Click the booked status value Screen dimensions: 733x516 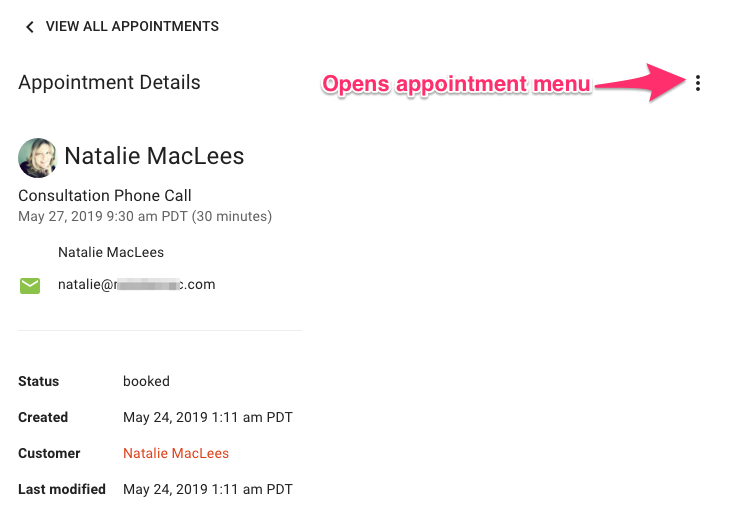tap(146, 381)
